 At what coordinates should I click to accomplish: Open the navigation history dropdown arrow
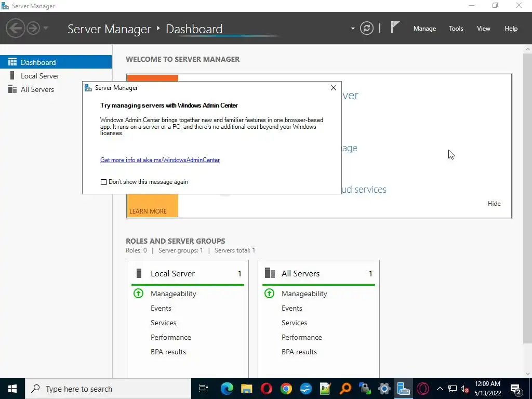(46, 28)
